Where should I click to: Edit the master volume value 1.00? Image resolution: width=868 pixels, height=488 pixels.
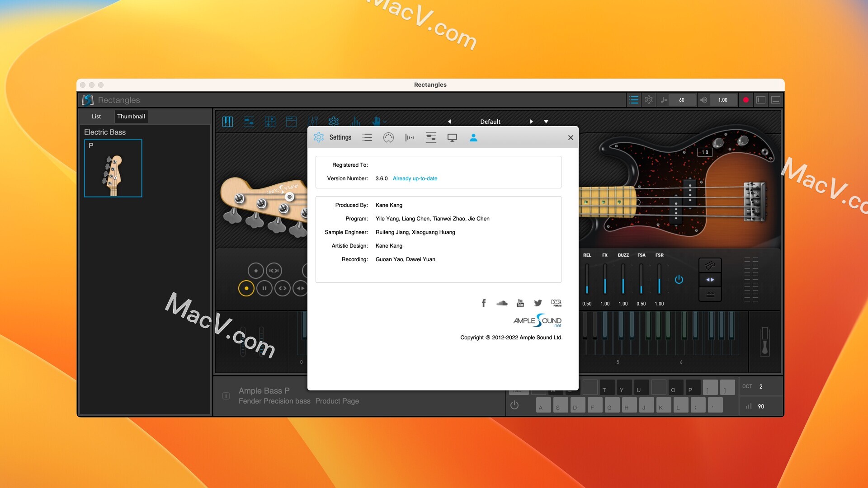[723, 100]
